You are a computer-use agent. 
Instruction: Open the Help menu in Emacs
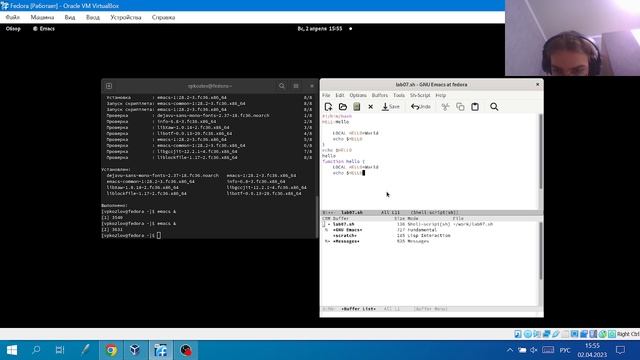tap(441, 95)
